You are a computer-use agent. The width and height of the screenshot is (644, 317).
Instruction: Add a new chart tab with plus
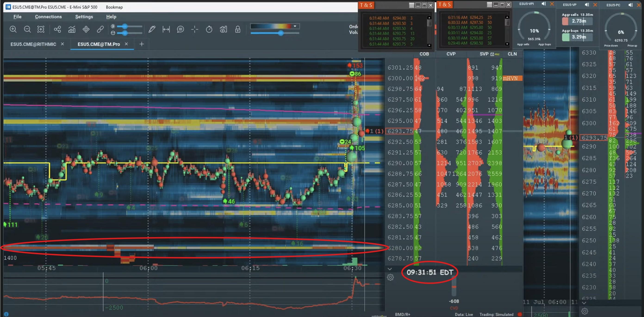point(141,44)
